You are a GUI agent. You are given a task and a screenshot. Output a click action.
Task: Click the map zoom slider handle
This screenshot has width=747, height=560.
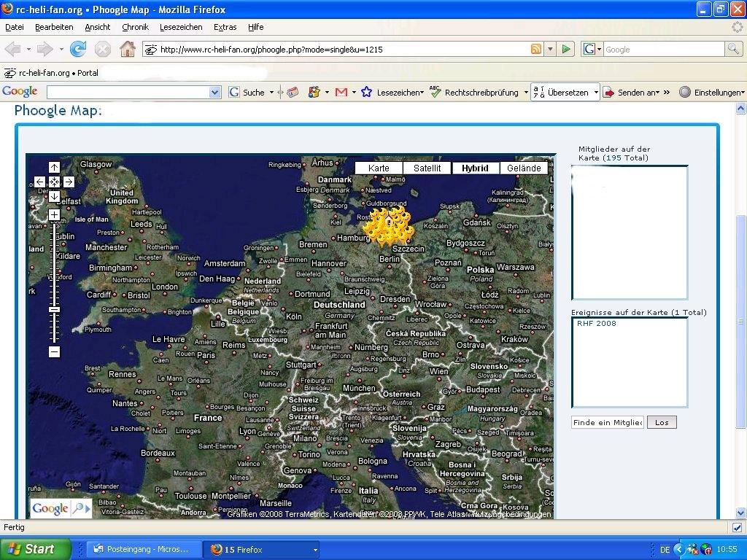pyautogui.click(x=54, y=309)
